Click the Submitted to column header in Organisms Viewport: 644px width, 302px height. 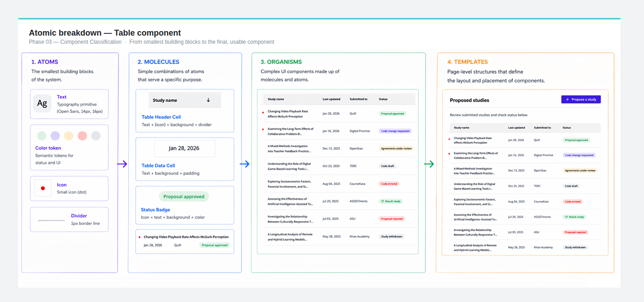(x=358, y=99)
